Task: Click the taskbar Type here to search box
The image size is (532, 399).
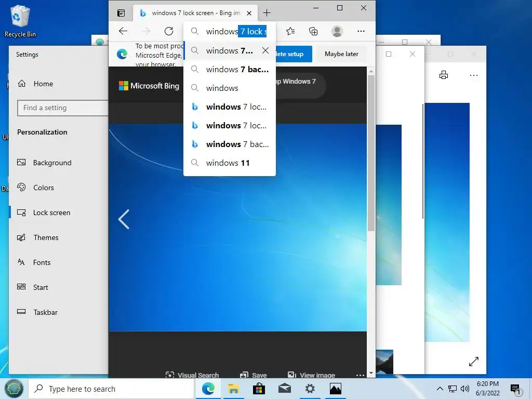Action: click(111, 389)
